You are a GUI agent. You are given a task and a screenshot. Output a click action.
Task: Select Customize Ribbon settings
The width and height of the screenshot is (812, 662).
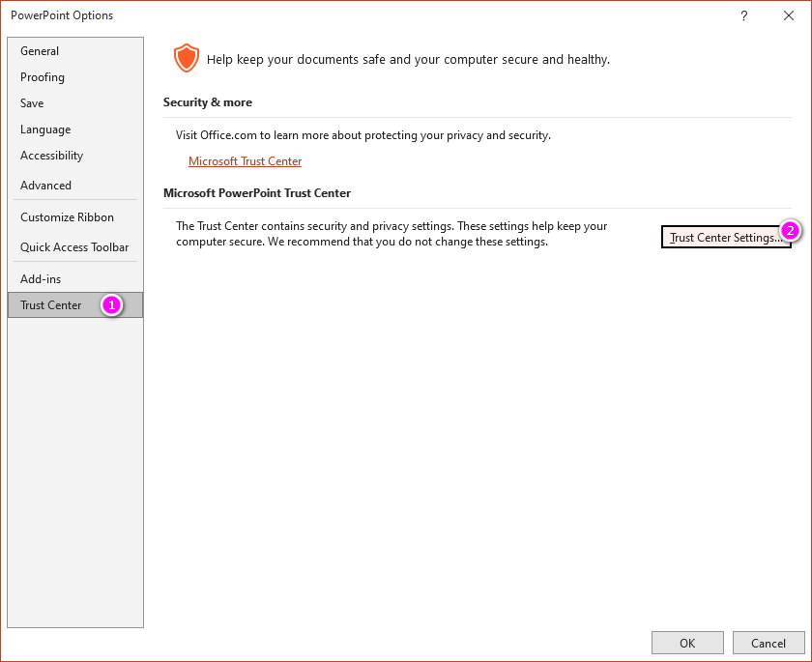click(67, 216)
